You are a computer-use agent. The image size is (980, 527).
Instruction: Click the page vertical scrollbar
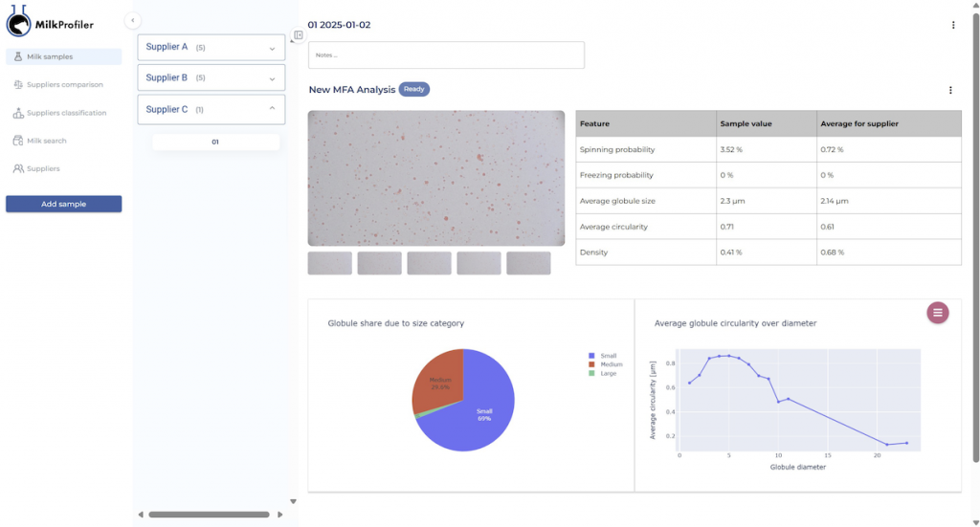[975, 237]
